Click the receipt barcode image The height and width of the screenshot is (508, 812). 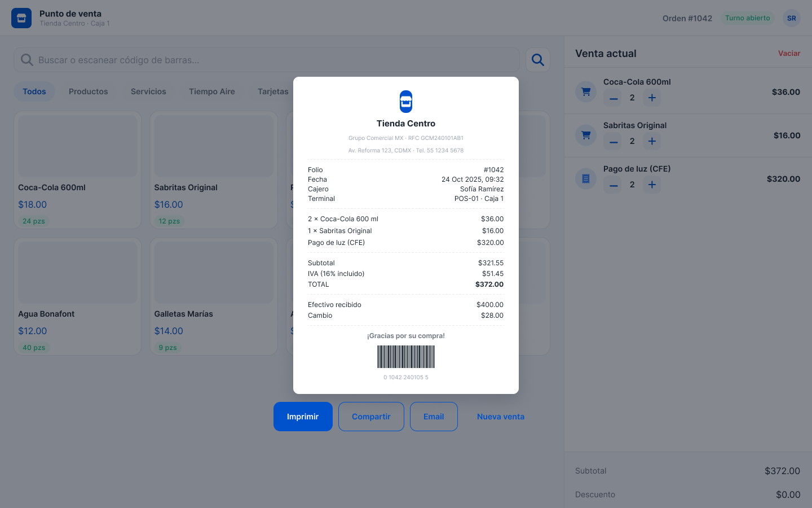click(x=406, y=357)
